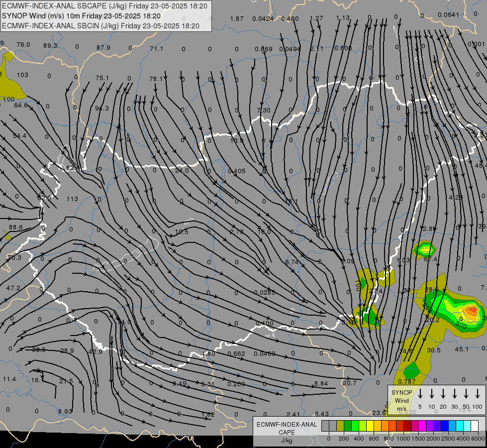This screenshot has width=487, height=448.
Task: Click the map value 88.6
Action: pyautogui.click(x=15, y=227)
